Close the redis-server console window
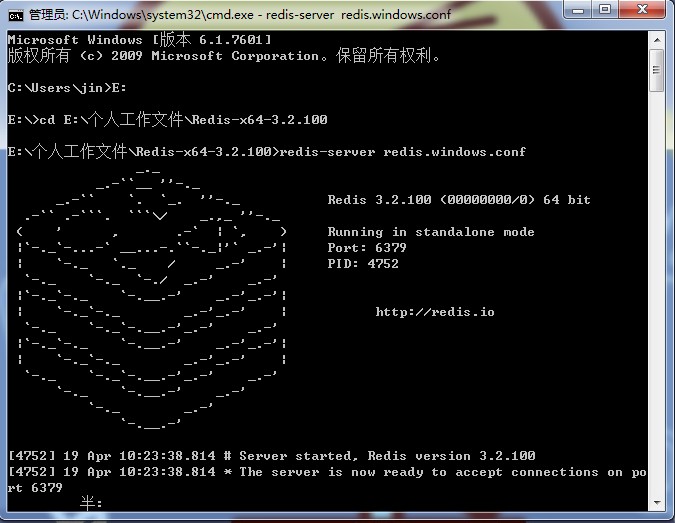This screenshot has width=675, height=523. click(642, 10)
